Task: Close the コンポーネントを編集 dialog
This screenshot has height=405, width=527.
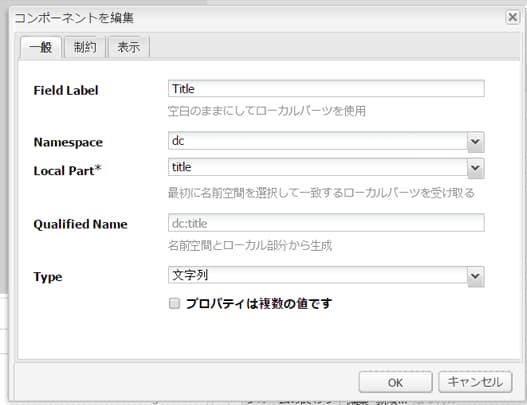Action: [x=512, y=17]
